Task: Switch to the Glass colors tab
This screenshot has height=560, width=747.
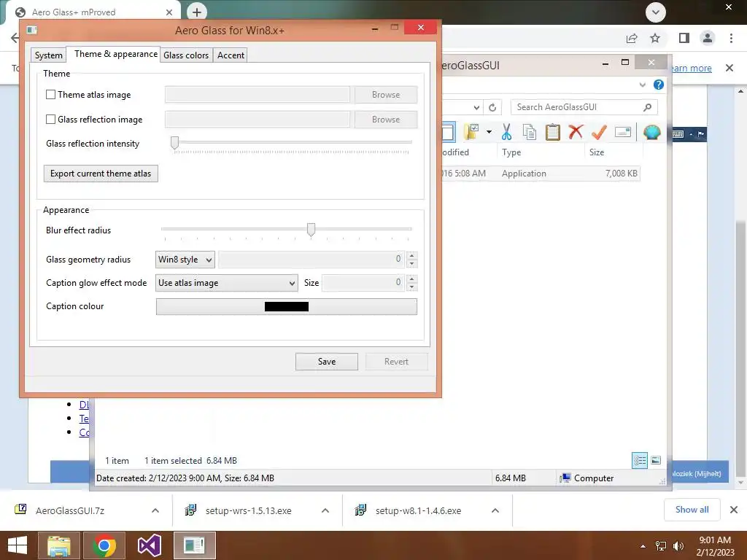Action: [186, 55]
